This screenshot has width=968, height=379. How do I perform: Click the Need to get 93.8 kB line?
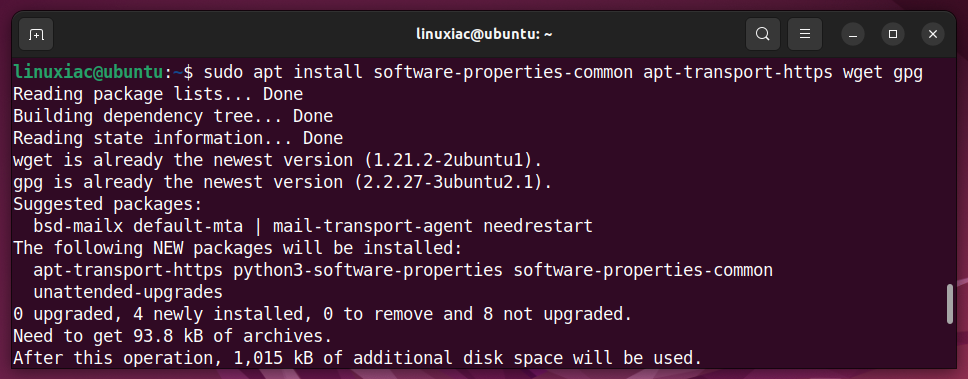coord(173,336)
